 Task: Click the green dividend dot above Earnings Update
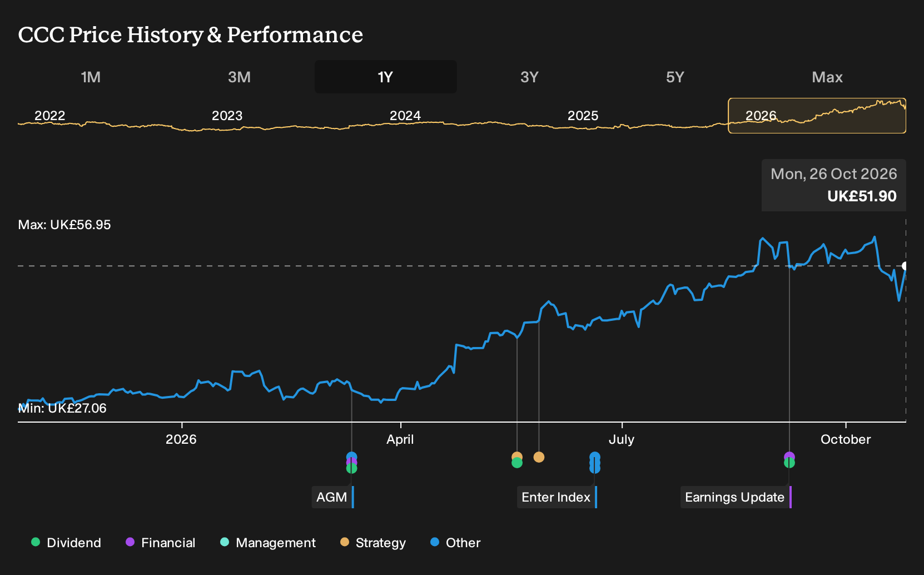[789, 463]
